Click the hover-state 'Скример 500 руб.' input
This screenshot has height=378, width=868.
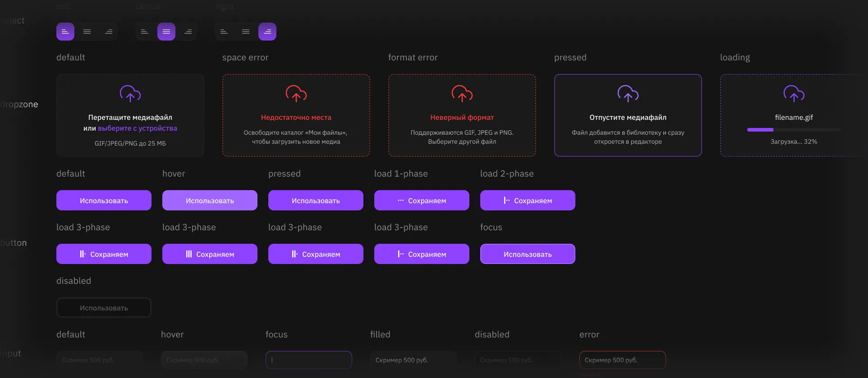[204, 360]
